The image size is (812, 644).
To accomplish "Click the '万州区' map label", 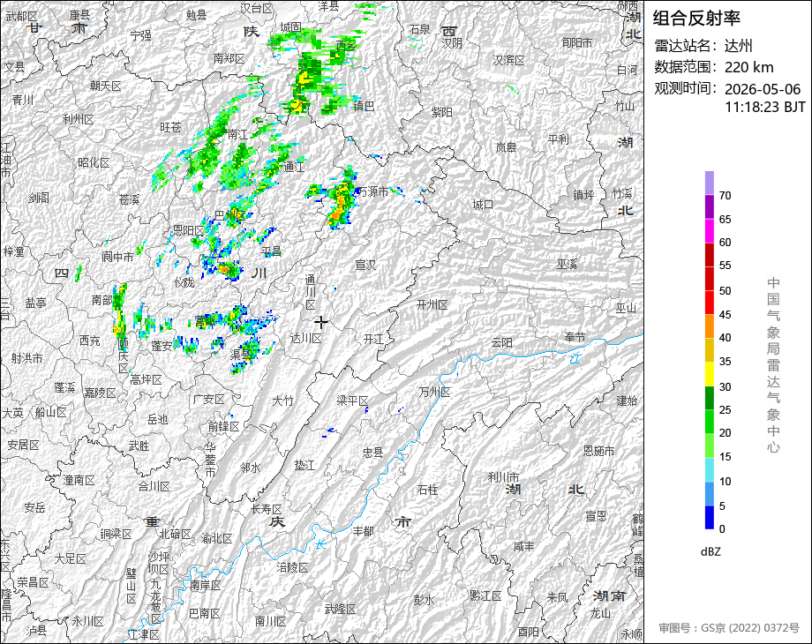I will [434, 393].
